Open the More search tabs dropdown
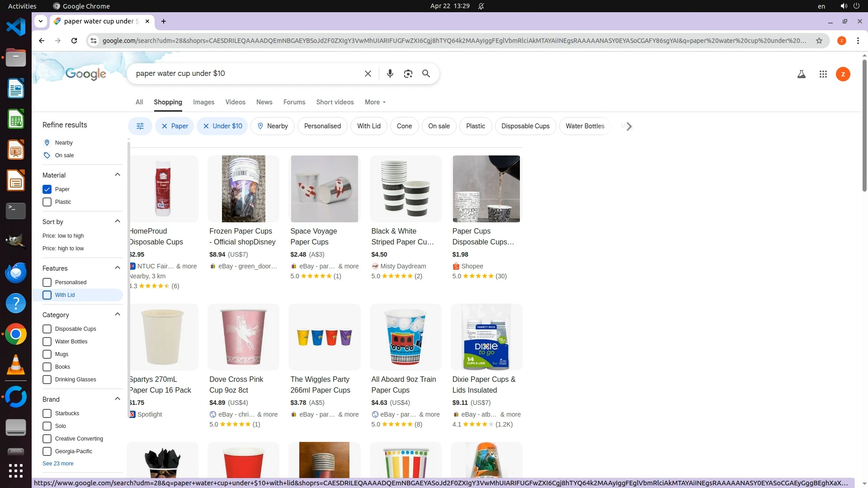The width and height of the screenshot is (868, 488). tap(375, 102)
